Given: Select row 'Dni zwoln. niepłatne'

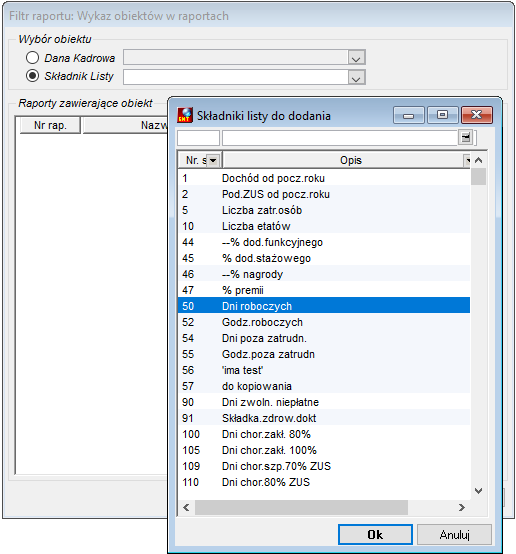Looking at the screenshot, I should (x=324, y=402).
